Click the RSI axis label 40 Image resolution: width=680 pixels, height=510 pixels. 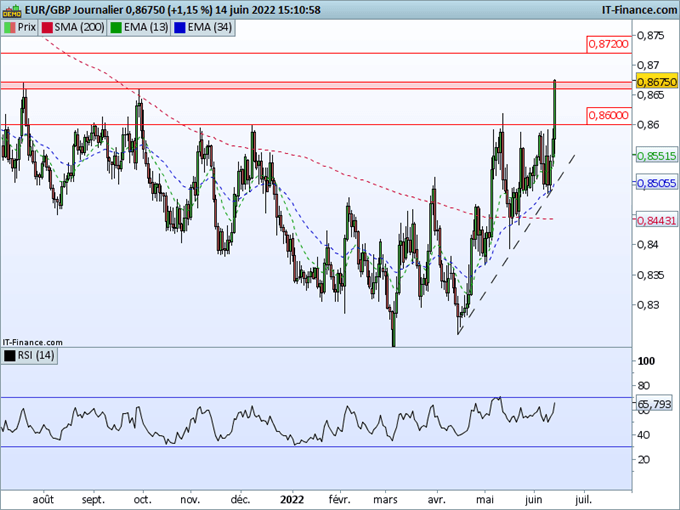point(644,435)
